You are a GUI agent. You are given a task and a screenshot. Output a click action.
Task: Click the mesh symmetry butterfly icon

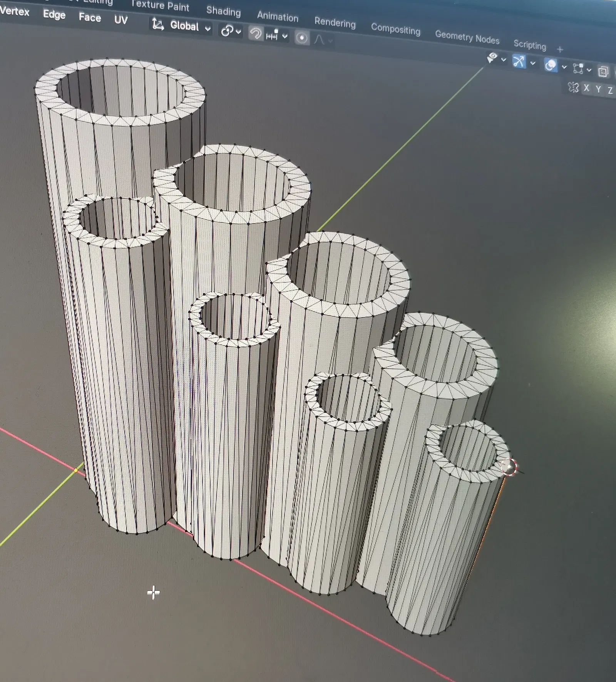(x=573, y=87)
